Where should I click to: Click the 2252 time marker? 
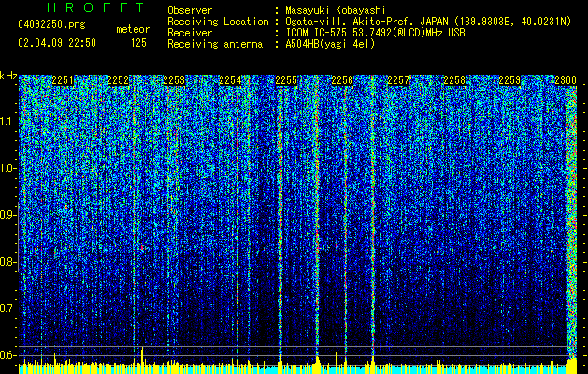click(x=119, y=80)
